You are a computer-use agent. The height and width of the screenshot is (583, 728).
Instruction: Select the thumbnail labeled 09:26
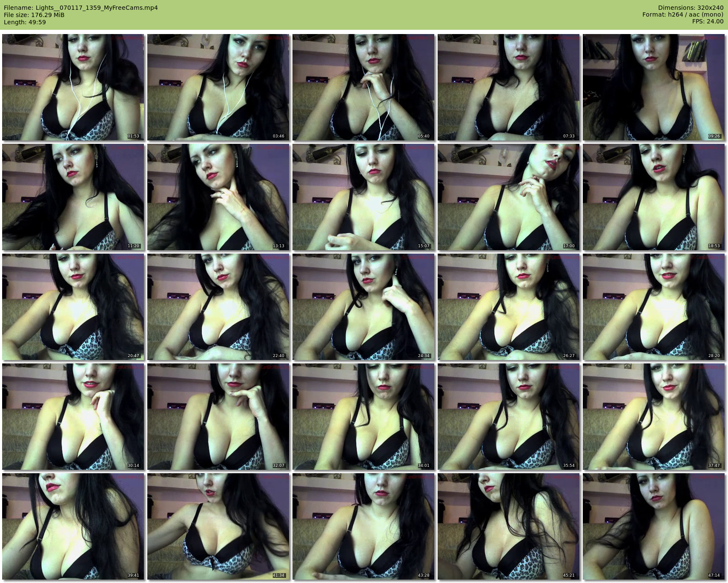point(653,87)
